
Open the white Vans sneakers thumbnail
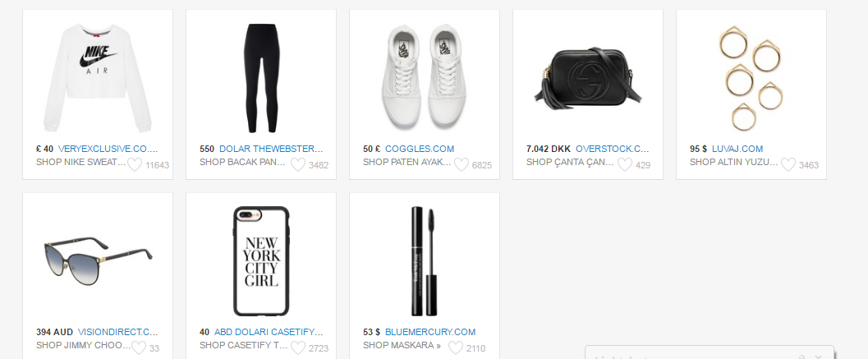[424, 77]
